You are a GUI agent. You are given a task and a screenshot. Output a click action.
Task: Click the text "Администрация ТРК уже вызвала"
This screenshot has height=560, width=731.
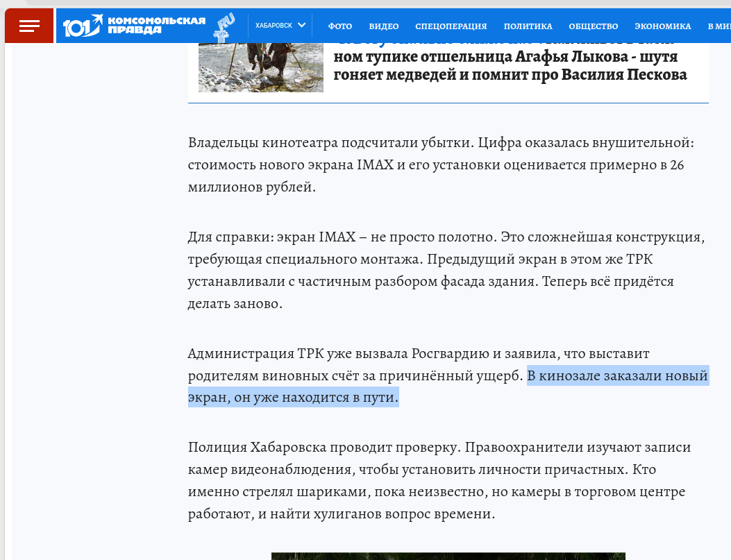(297, 354)
